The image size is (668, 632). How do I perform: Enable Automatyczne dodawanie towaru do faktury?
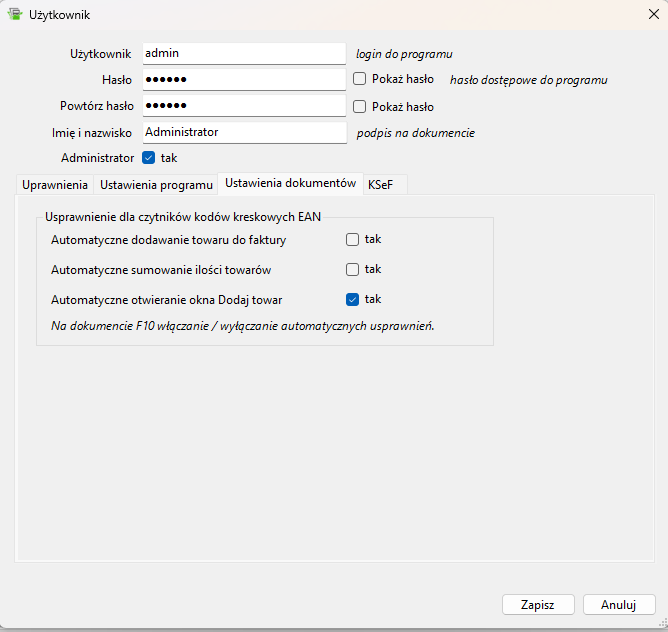pyautogui.click(x=352, y=240)
